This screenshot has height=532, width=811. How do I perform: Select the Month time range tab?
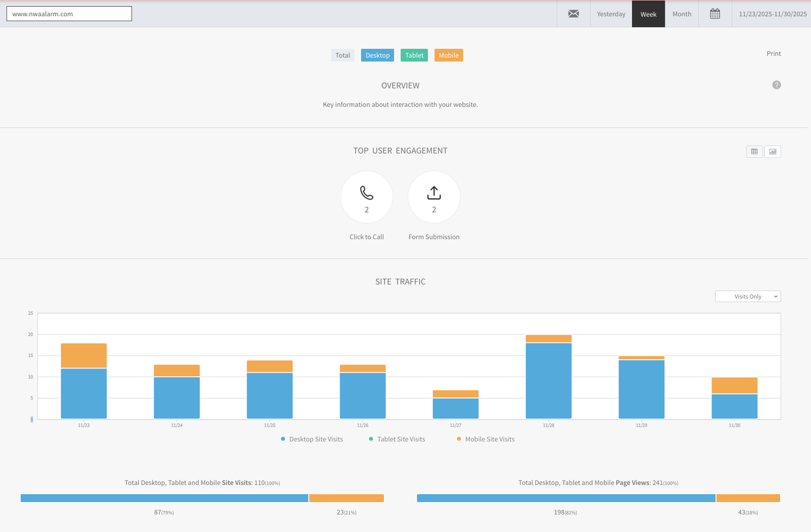[682, 14]
